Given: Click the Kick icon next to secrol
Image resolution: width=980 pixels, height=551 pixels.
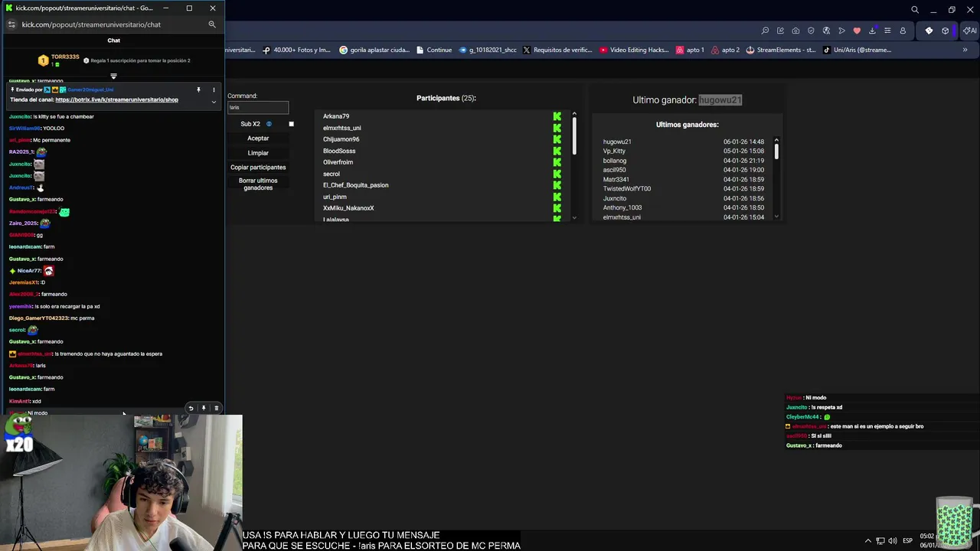Looking at the screenshot, I should (x=557, y=174).
